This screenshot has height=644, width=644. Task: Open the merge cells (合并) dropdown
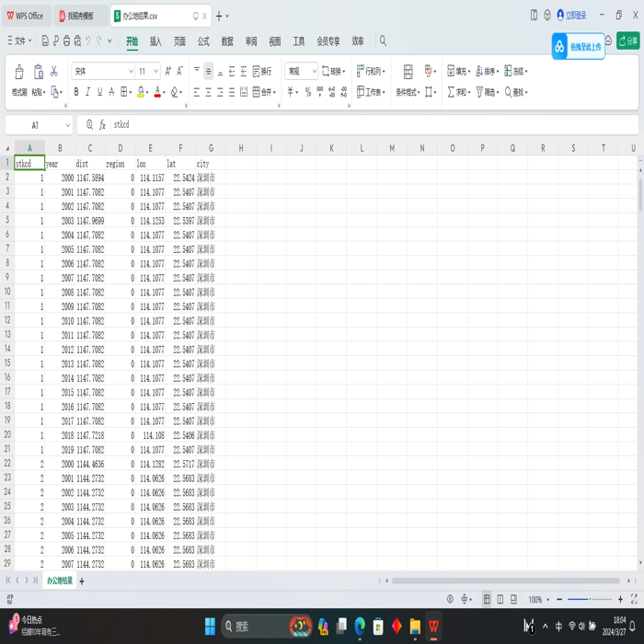(x=264, y=92)
